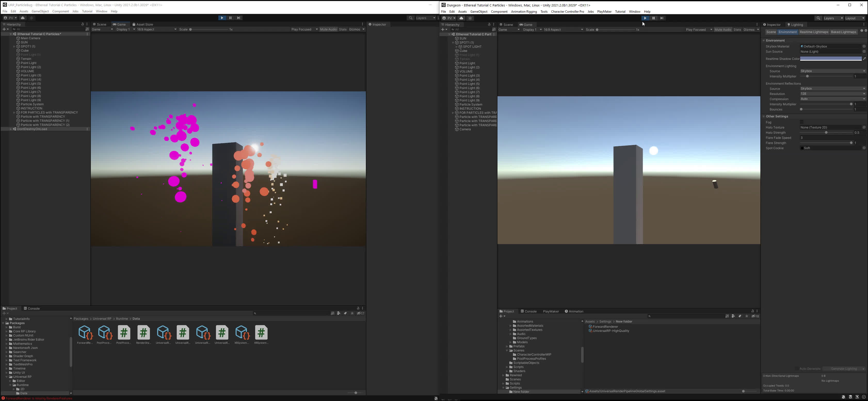Open version control gear icon in Dungeon toolbar
The width and height of the screenshot is (868, 401).
470,18
